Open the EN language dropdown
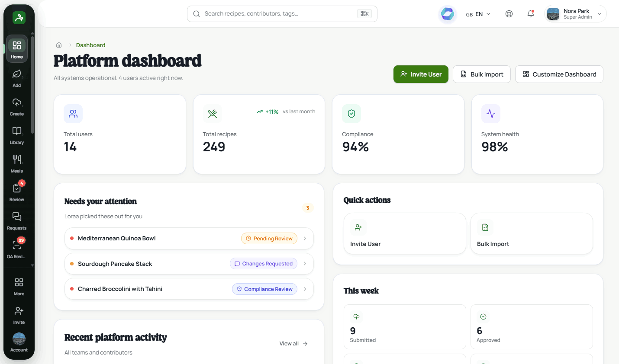 [478, 14]
